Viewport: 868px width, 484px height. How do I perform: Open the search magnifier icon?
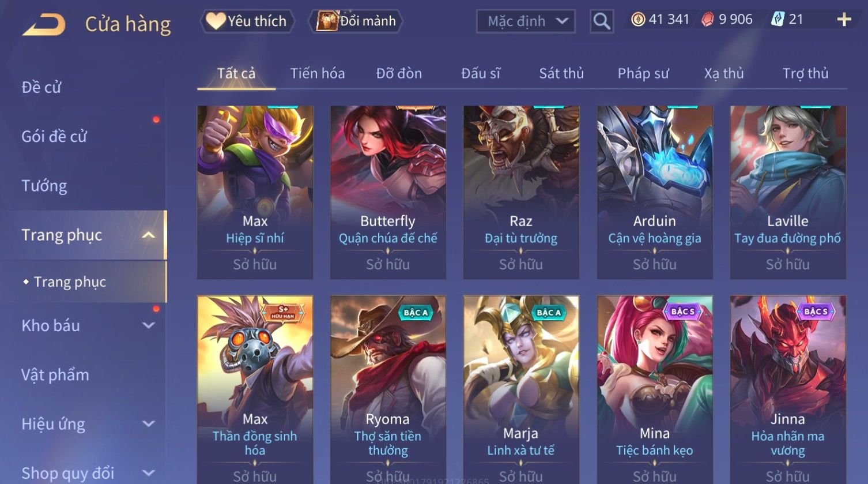(x=601, y=21)
